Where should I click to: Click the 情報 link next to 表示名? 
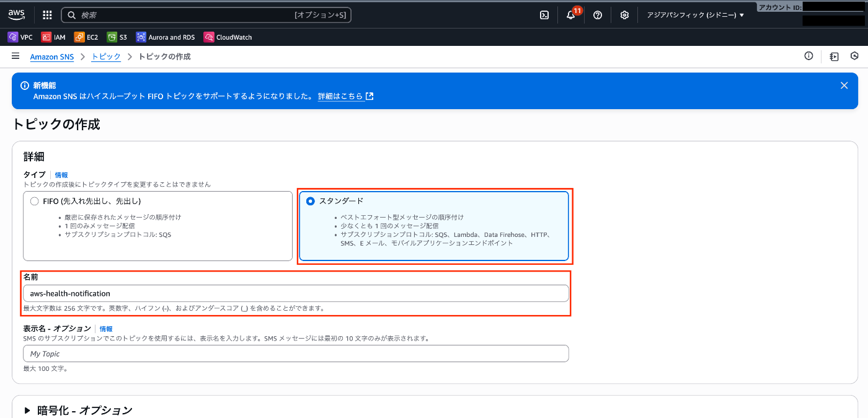pyautogui.click(x=106, y=329)
